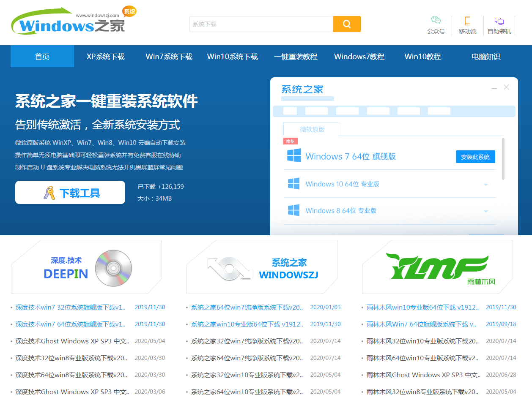Click the 下载工具 download button
The image size is (532, 400).
coord(70,193)
